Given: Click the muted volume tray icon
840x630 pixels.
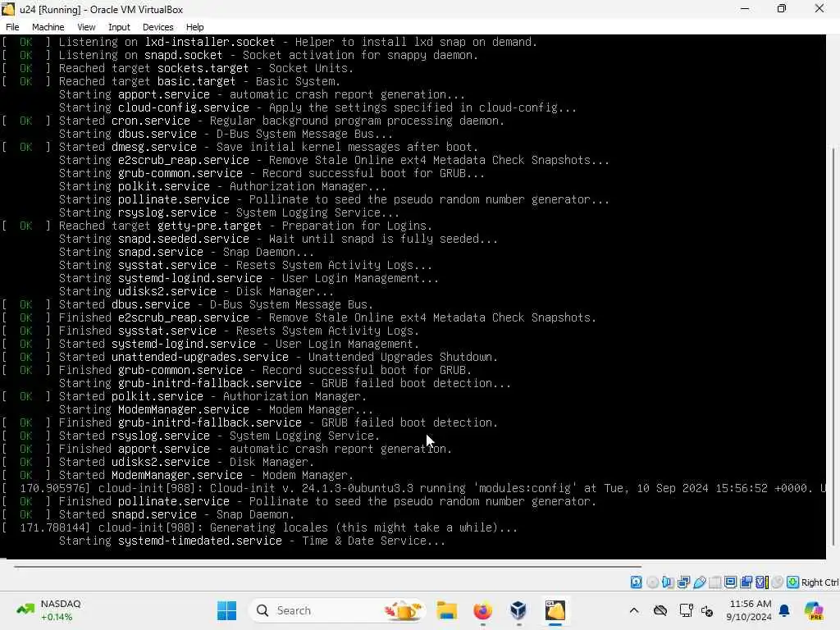Looking at the screenshot, I should (x=707, y=610).
